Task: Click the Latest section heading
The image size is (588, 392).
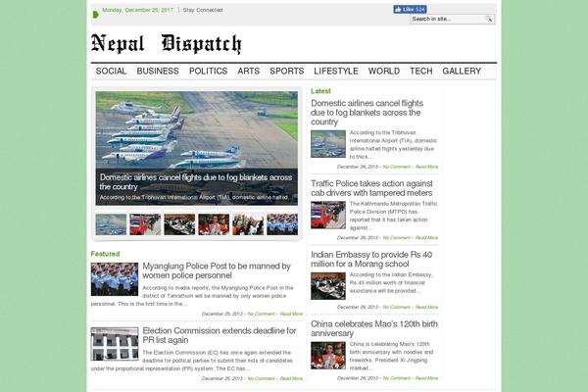Action: point(320,91)
